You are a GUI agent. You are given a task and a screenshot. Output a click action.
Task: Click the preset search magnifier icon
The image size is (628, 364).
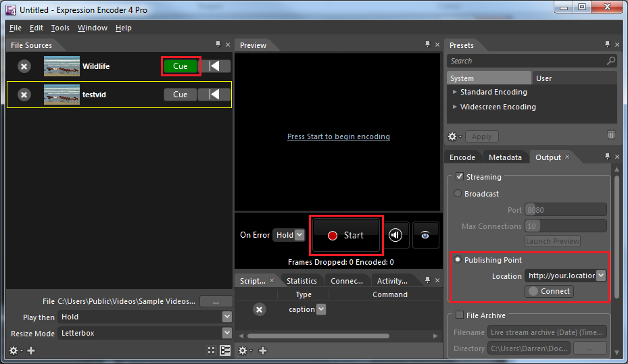point(611,61)
